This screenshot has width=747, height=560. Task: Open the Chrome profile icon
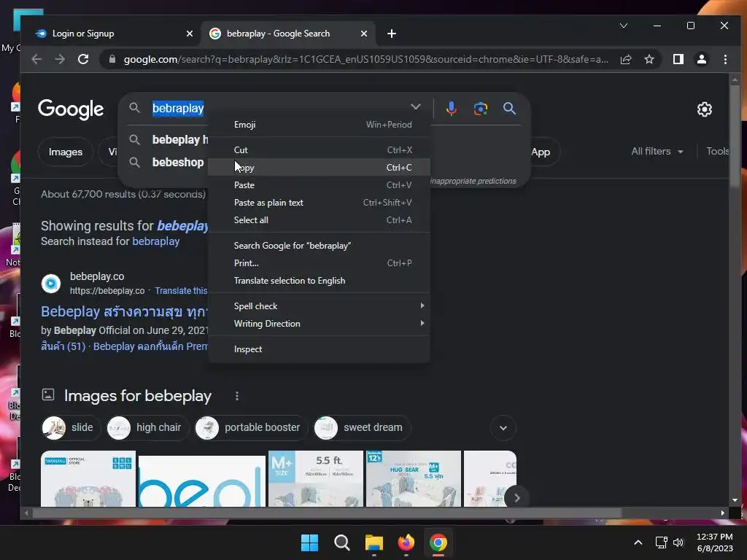click(701, 59)
